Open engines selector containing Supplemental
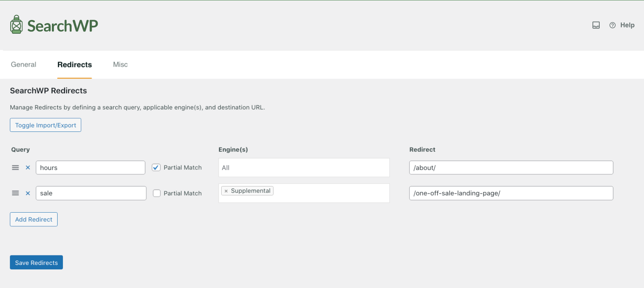 [x=304, y=193]
